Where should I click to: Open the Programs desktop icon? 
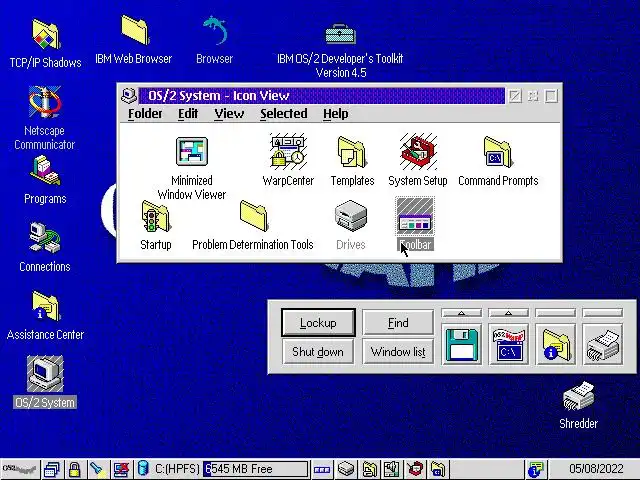point(45,171)
